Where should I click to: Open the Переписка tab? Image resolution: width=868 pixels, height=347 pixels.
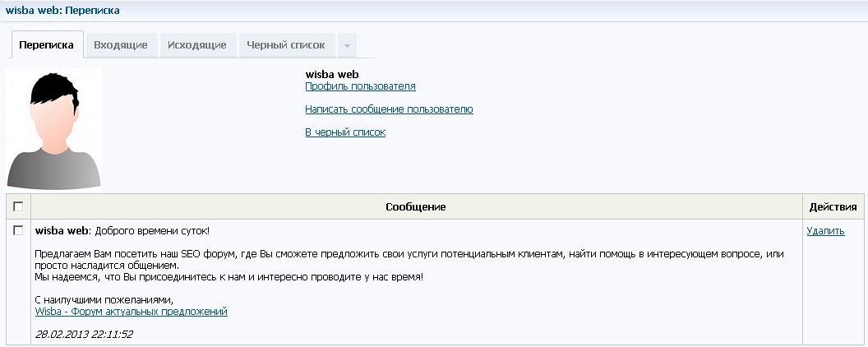[48, 45]
